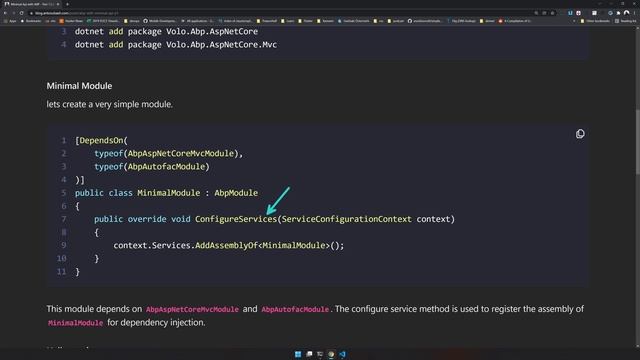Select the Minimal Api with ABP tab
The height and width of the screenshot is (360, 640).
32,4
